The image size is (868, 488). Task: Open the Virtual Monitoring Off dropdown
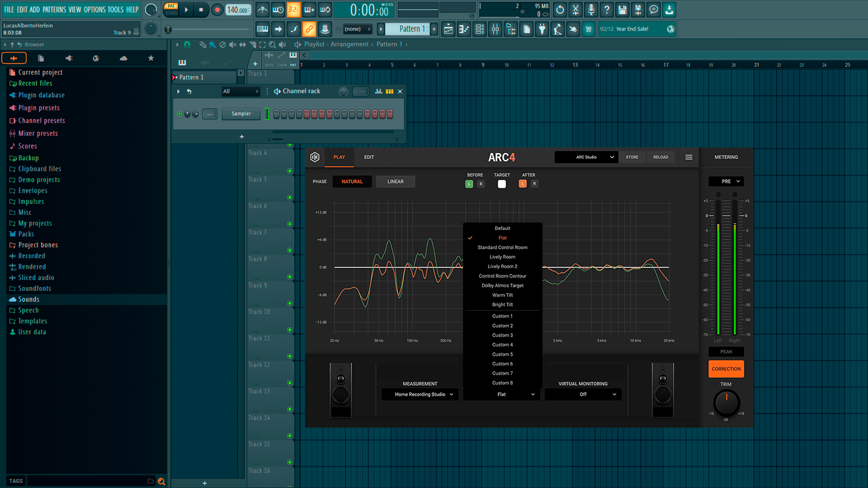tap(583, 395)
